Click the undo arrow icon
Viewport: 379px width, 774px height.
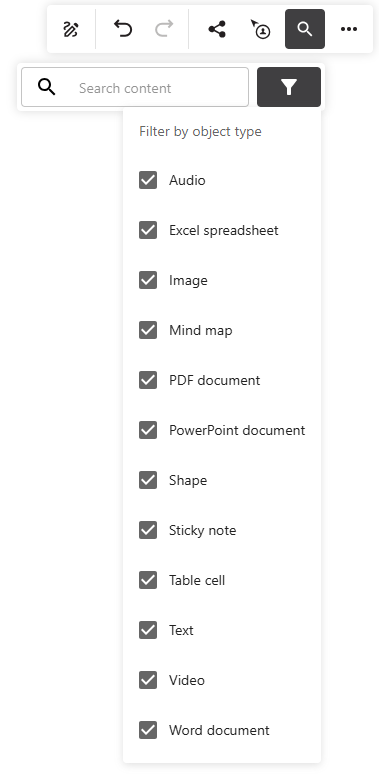(x=123, y=29)
